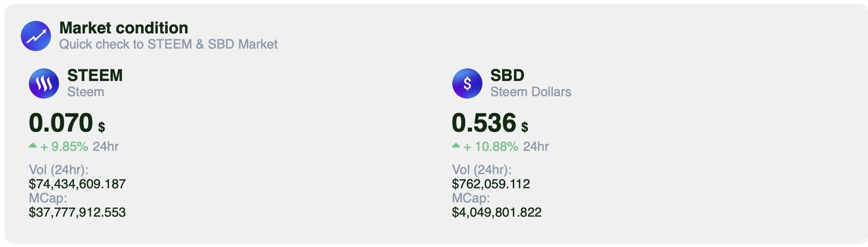Click the Quick check to STEEM & SBD subtitle

[x=168, y=44]
